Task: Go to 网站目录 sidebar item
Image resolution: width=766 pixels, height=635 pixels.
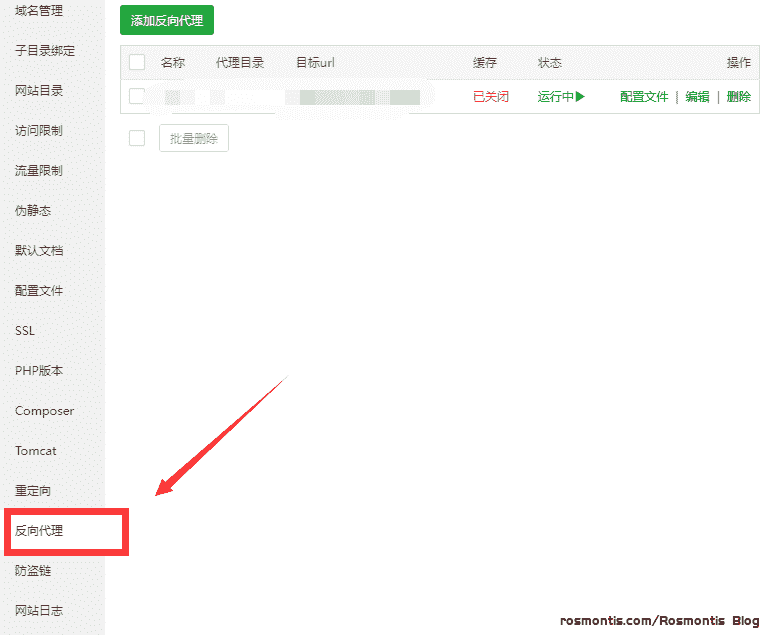Action: tap(39, 90)
